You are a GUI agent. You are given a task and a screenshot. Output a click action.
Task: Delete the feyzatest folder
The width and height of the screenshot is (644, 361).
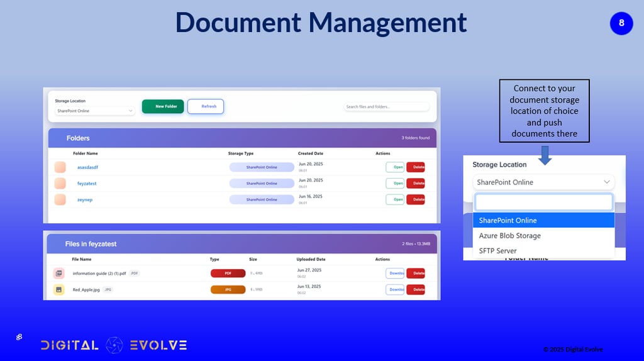click(x=416, y=183)
